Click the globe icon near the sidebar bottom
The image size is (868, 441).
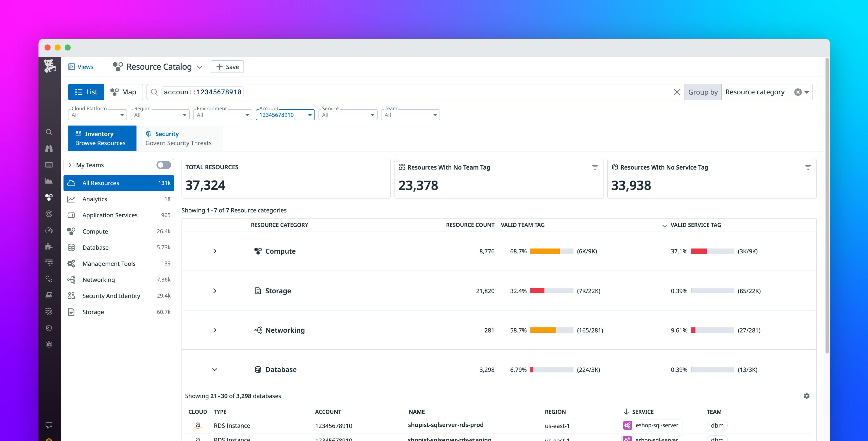point(49,344)
